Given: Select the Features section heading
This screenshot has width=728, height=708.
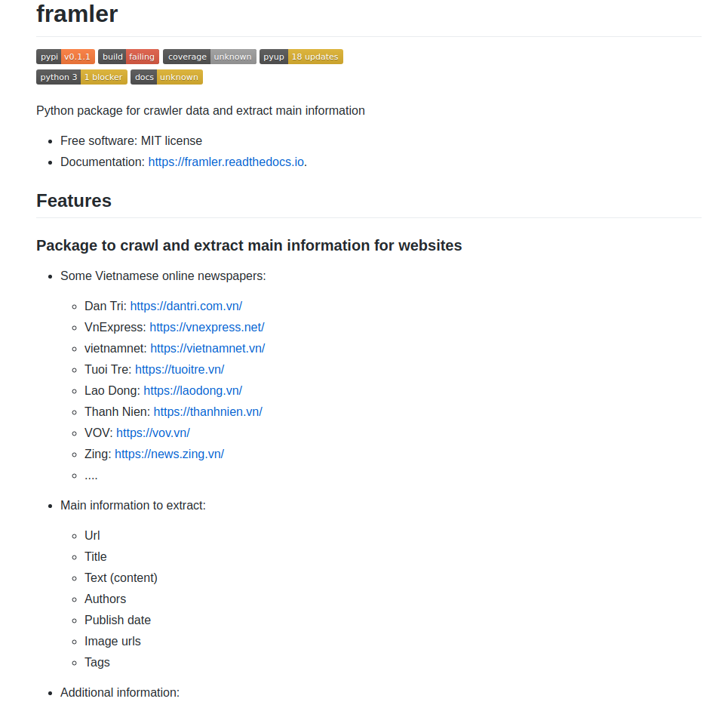Looking at the screenshot, I should click(x=74, y=201).
